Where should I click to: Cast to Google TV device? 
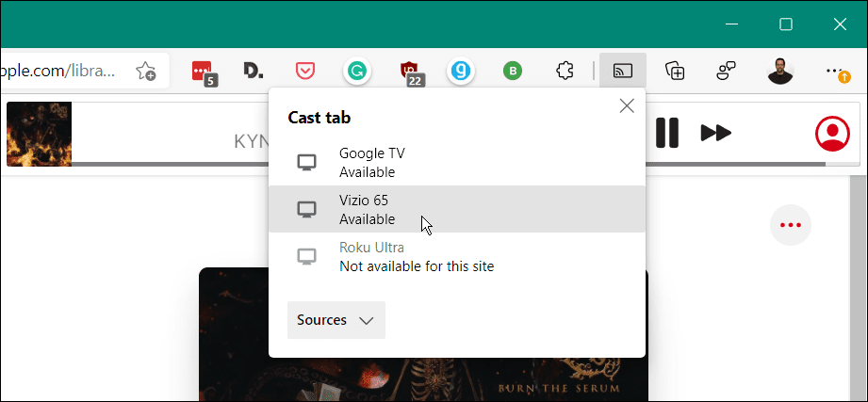(457, 162)
